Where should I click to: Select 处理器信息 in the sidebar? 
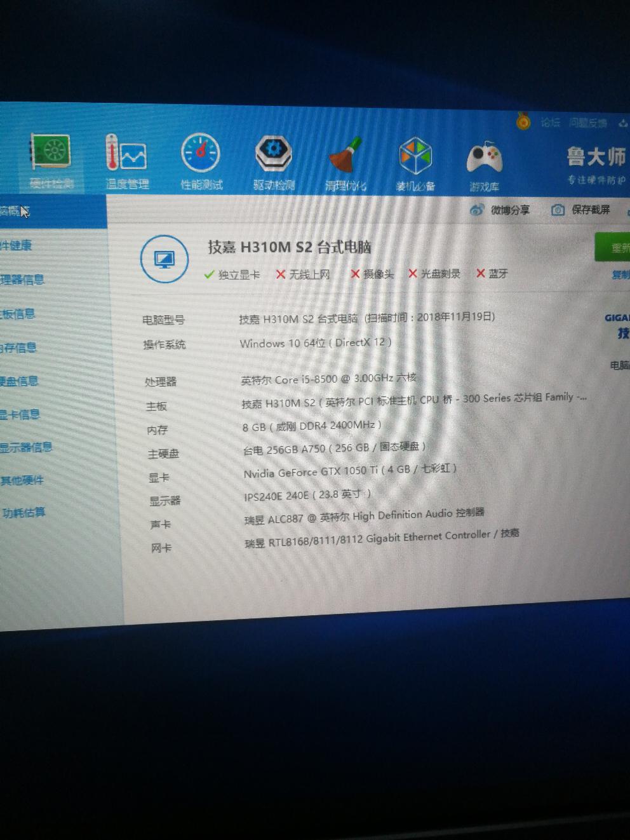(22, 280)
